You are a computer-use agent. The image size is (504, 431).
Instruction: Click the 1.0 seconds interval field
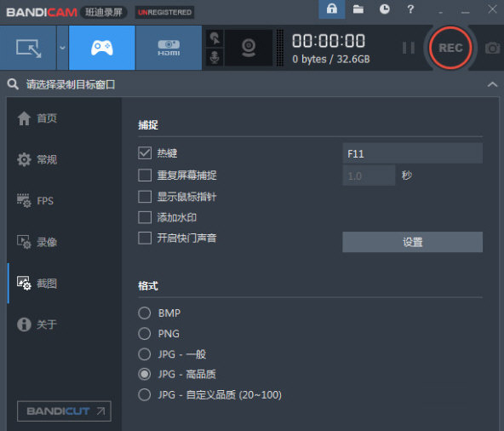click(x=369, y=175)
